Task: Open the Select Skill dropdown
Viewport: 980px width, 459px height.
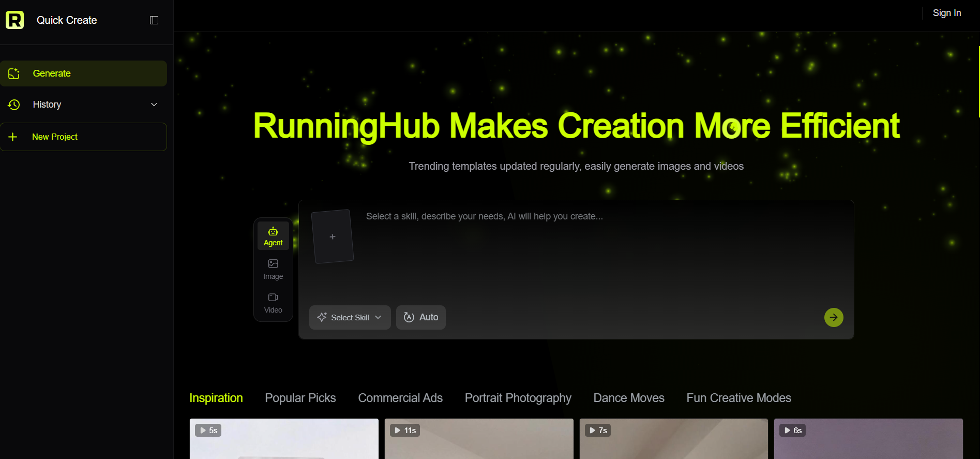Action: tap(350, 317)
